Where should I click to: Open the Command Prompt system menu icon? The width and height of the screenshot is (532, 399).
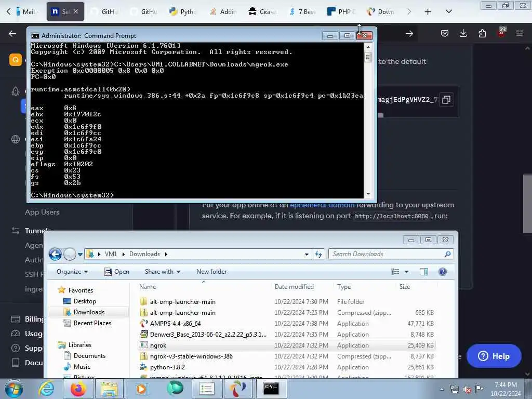pos(35,36)
